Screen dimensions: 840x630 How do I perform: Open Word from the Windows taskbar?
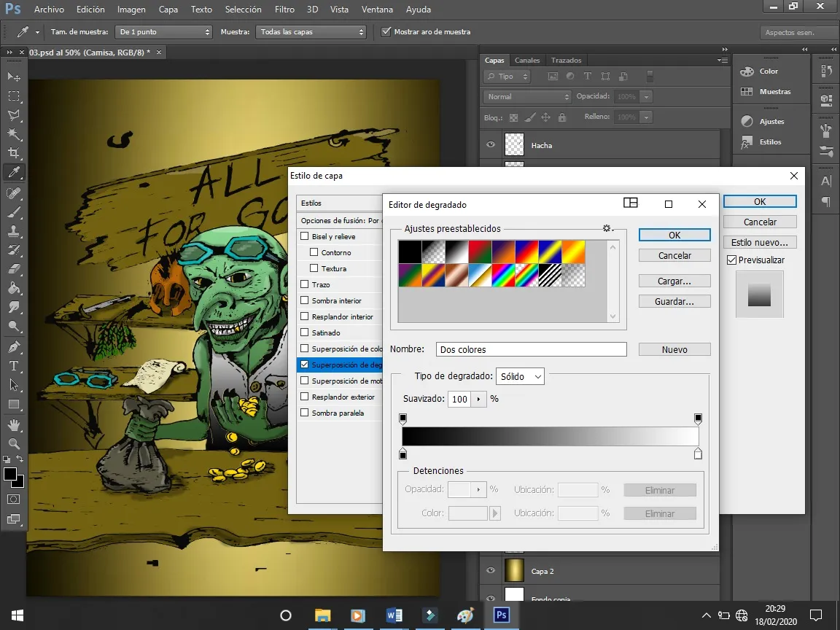point(394,615)
